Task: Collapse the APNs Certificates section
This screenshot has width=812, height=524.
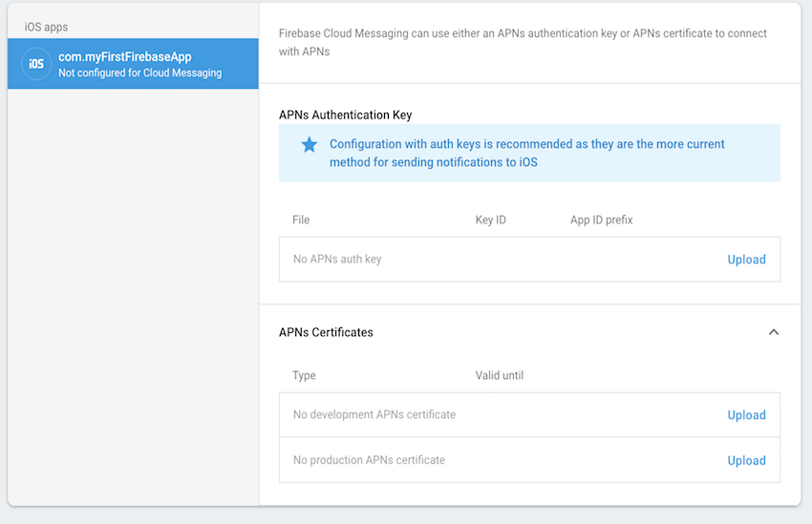Action: 773,332
